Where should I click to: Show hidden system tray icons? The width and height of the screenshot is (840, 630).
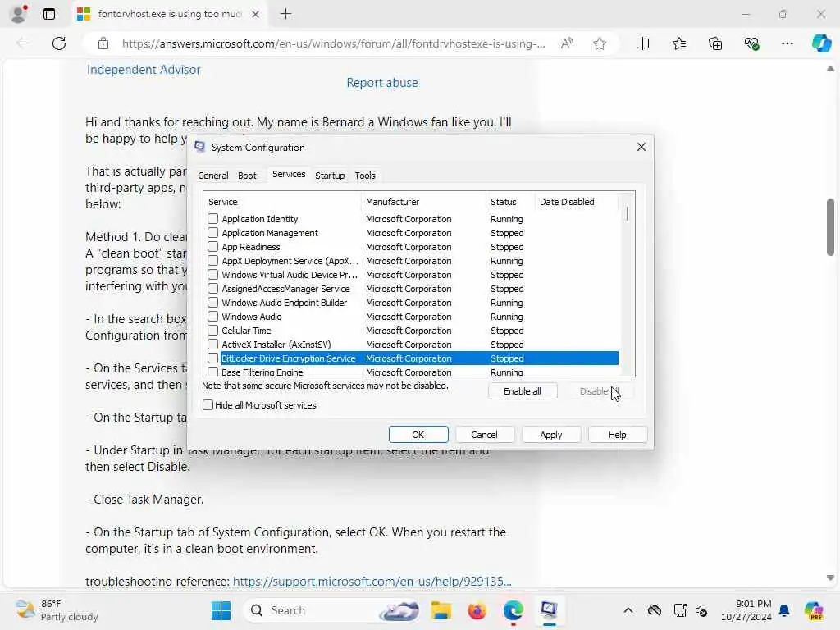628,610
